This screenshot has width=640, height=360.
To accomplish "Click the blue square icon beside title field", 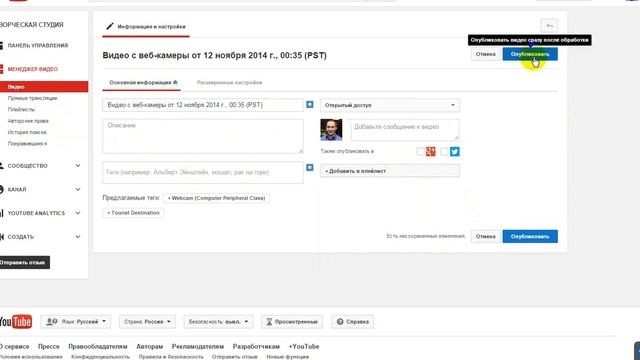I will coord(310,105).
